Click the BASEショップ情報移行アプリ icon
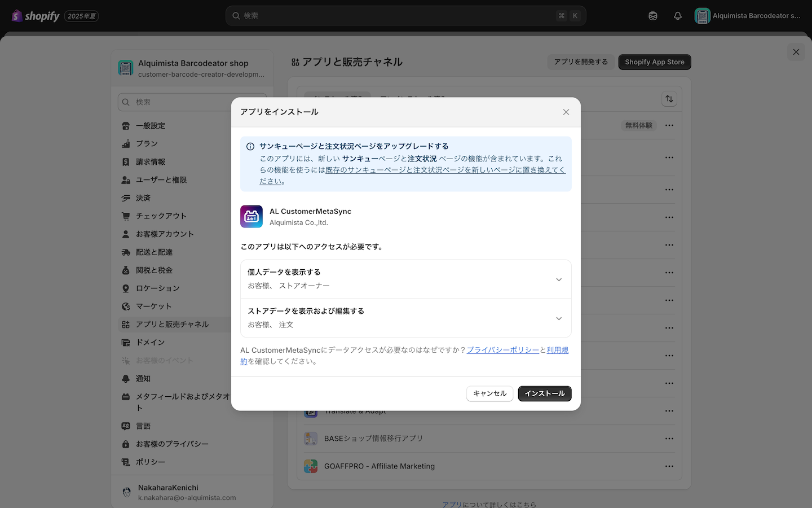This screenshot has height=508, width=812. coord(311,439)
